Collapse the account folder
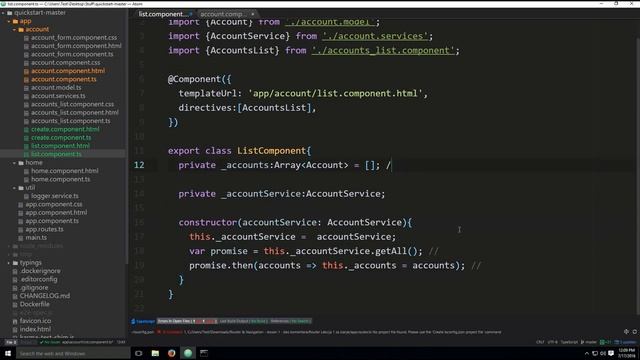Screen dimensions: 640x360 14,29
